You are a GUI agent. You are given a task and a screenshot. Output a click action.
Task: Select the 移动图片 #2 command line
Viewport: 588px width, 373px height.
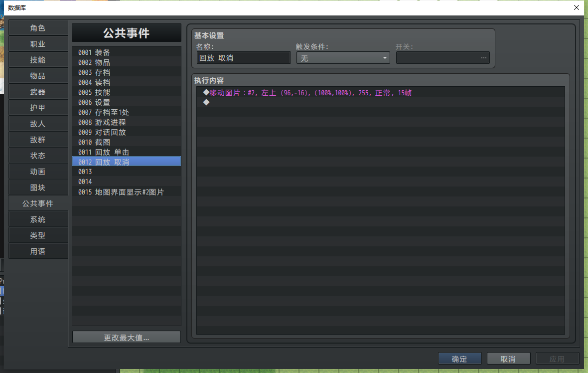tap(381, 93)
